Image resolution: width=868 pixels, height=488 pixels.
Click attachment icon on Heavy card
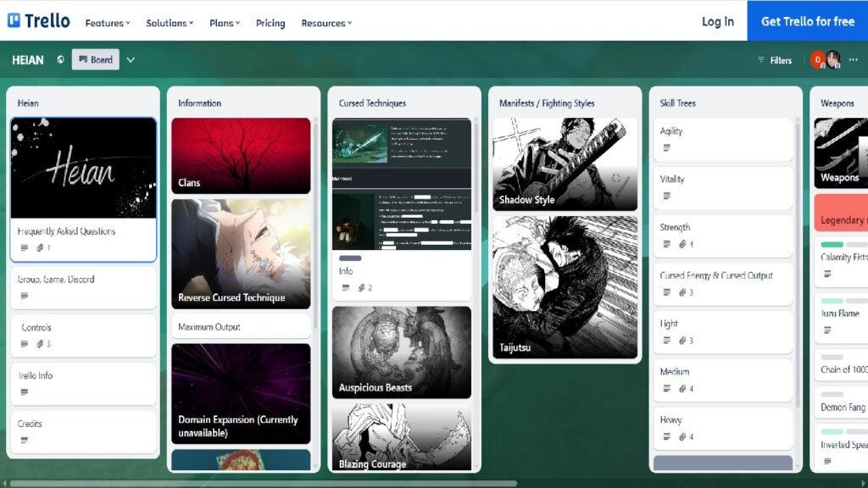coord(682,436)
